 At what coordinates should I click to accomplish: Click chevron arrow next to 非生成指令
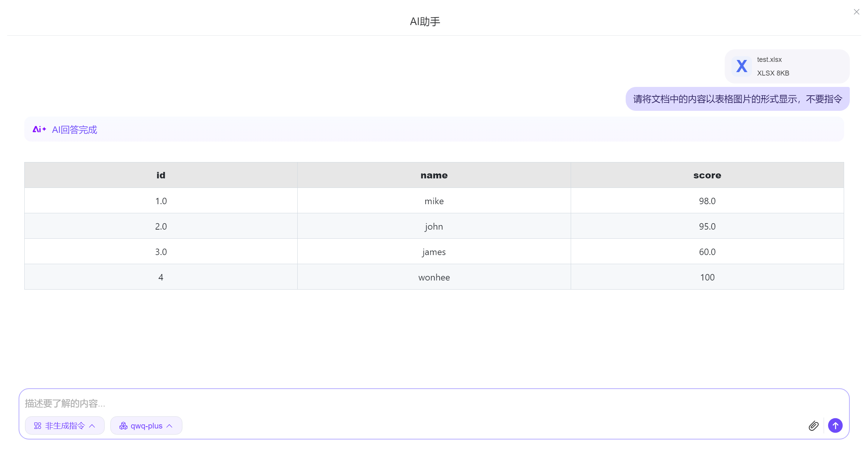92,426
